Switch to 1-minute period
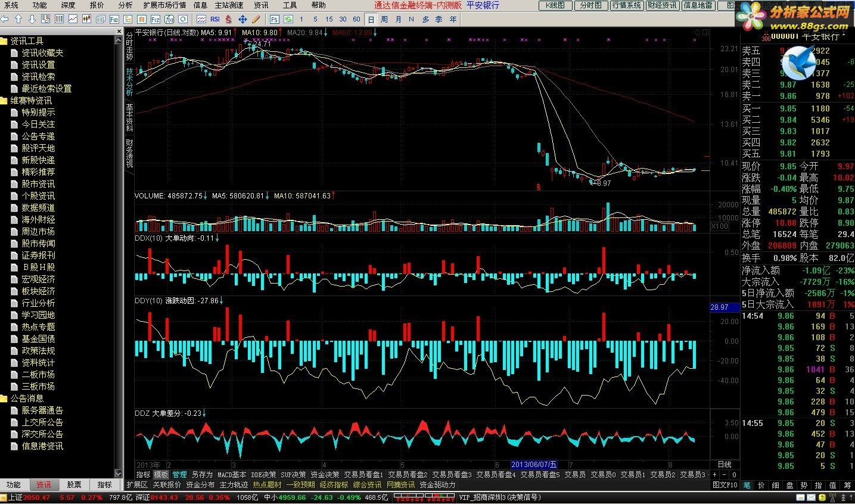 pyautogui.click(x=301, y=19)
